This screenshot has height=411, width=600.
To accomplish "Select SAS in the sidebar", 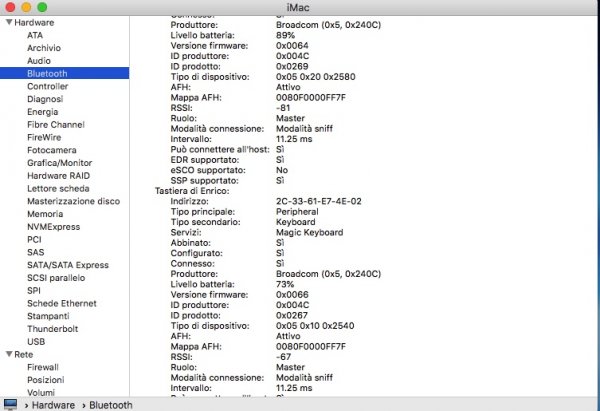I will click(x=36, y=252).
